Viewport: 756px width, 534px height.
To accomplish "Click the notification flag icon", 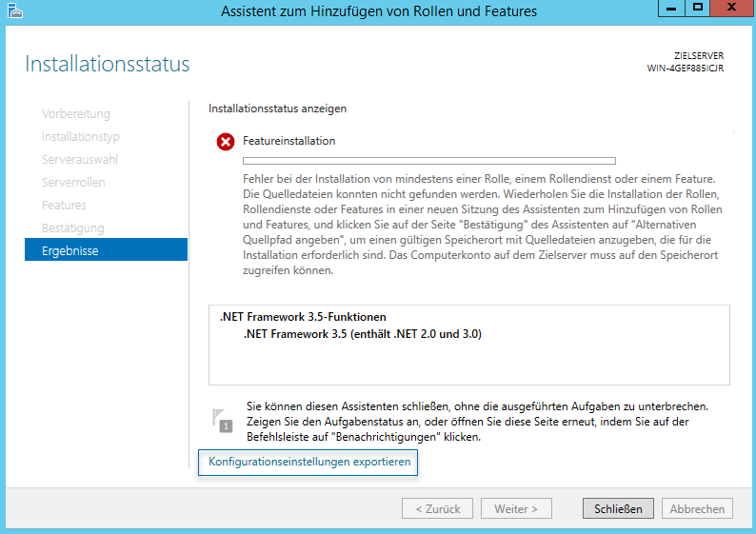I will [x=222, y=421].
